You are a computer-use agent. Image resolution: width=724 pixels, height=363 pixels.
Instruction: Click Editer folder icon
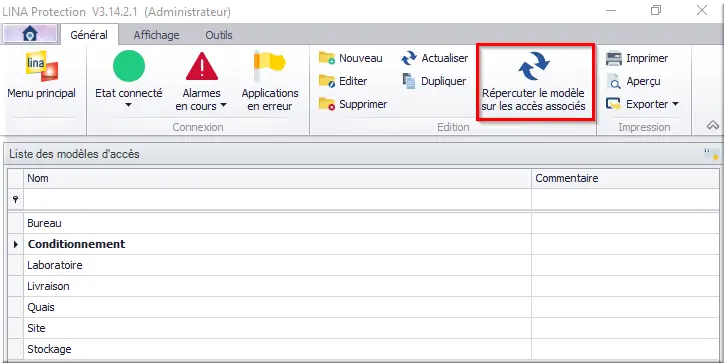[327, 81]
